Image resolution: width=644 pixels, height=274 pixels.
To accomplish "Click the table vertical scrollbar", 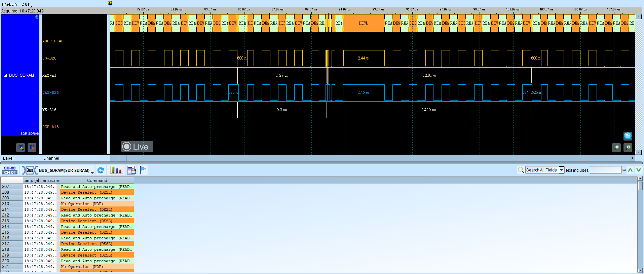I will tap(640, 225).
